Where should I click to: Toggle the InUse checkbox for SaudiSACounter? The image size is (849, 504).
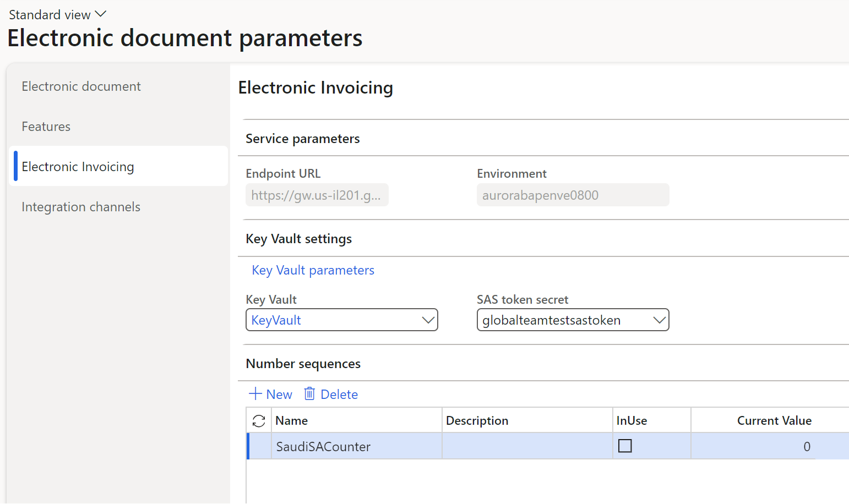(625, 446)
